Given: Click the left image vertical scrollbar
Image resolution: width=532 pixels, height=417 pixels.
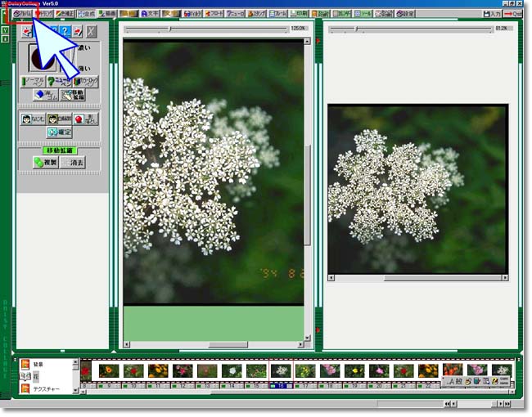Looking at the screenshot, I should [x=308, y=195].
